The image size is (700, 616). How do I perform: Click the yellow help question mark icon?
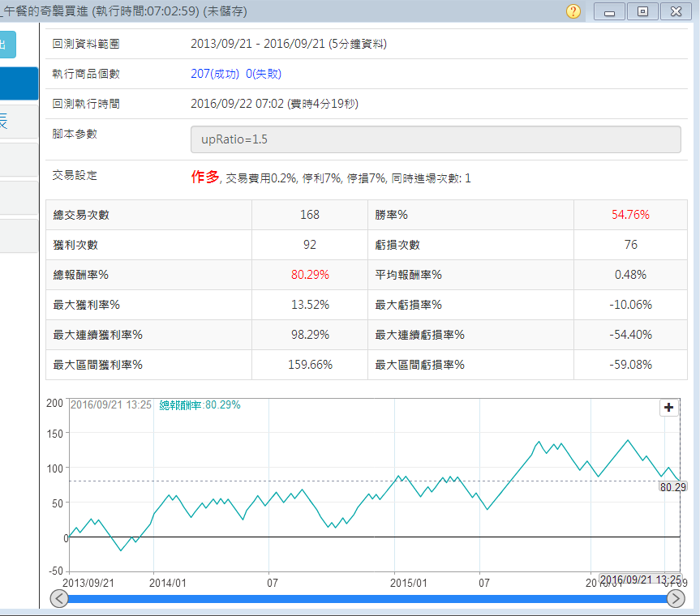coord(573,11)
